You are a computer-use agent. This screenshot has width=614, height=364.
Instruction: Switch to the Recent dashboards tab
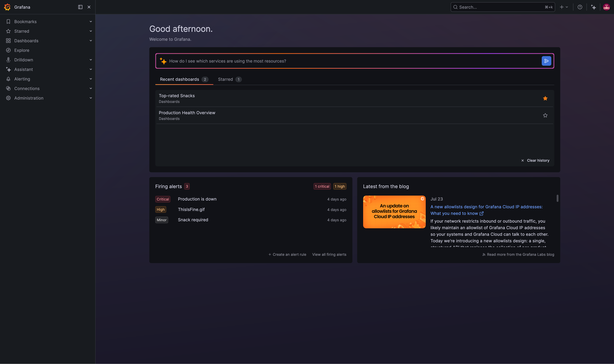coord(184,79)
